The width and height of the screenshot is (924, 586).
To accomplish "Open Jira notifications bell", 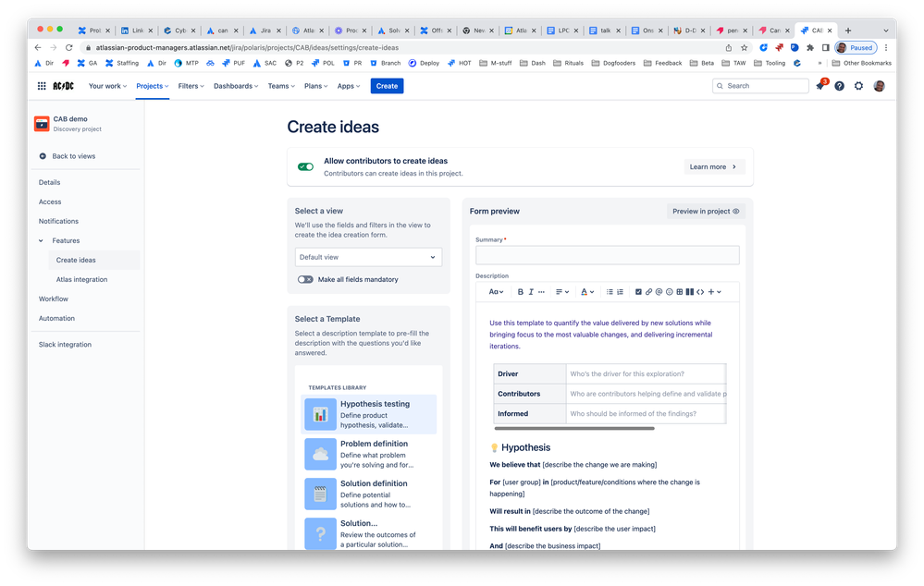I will coord(819,85).
